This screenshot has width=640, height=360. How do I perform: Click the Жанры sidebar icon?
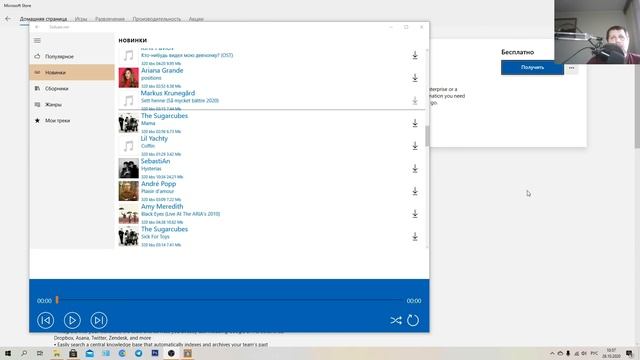click(x=37, y=104)
